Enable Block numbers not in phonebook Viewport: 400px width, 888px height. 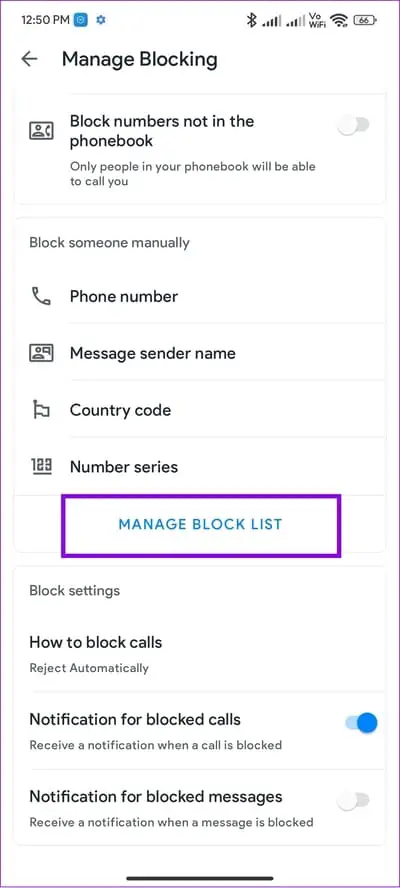(354, 125)
